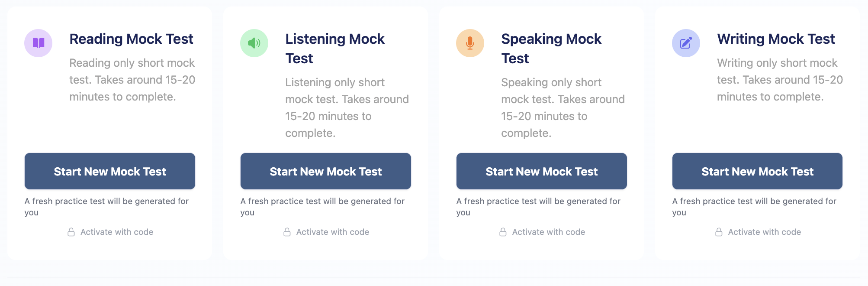This screenshot has width=868, height=286.
Task: Select the Speaking Mock Test title
Action: 551,49
